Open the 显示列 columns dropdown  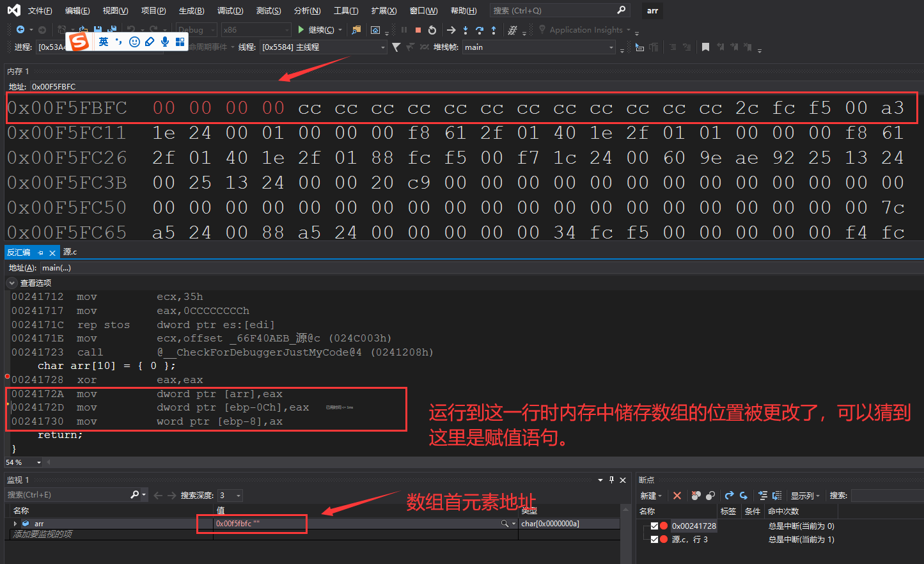pos(805,496)
